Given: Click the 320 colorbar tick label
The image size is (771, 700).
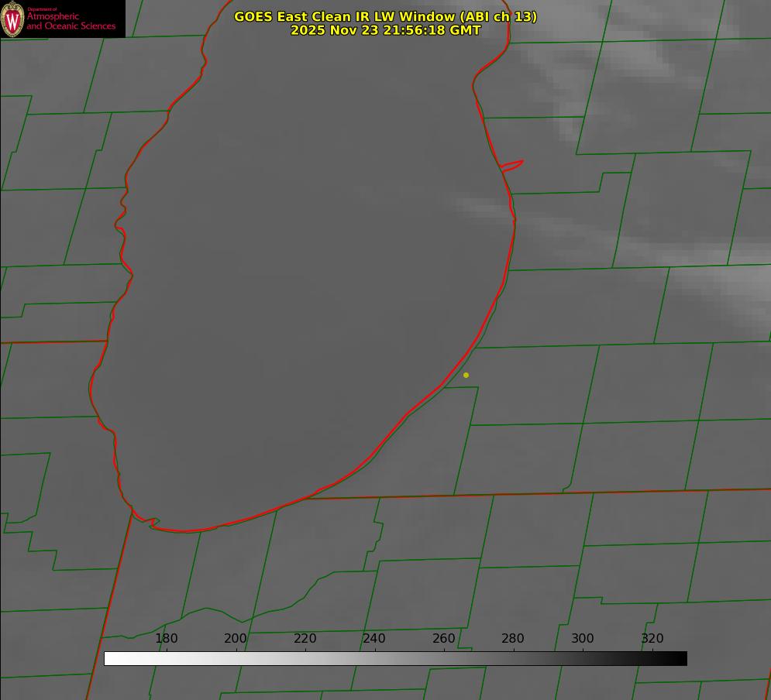Looking at the screenshot, I should 652,638.
